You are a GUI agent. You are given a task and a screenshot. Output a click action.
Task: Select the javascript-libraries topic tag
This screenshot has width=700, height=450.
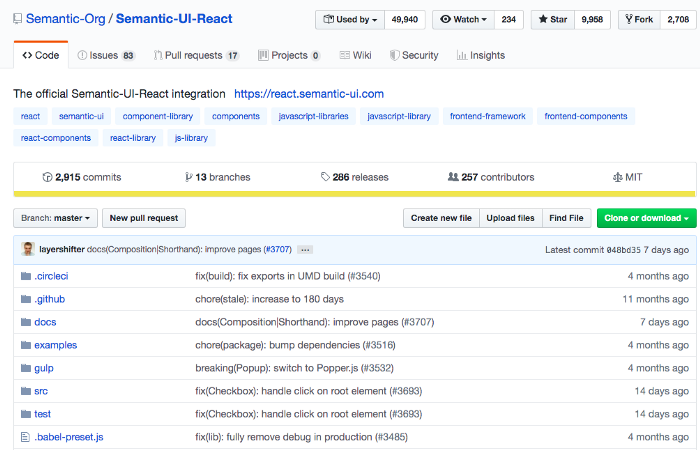[313, 116]
